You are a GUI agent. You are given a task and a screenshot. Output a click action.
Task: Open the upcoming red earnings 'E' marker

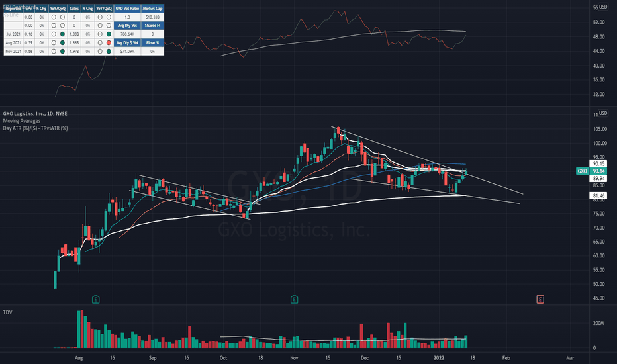540,299
